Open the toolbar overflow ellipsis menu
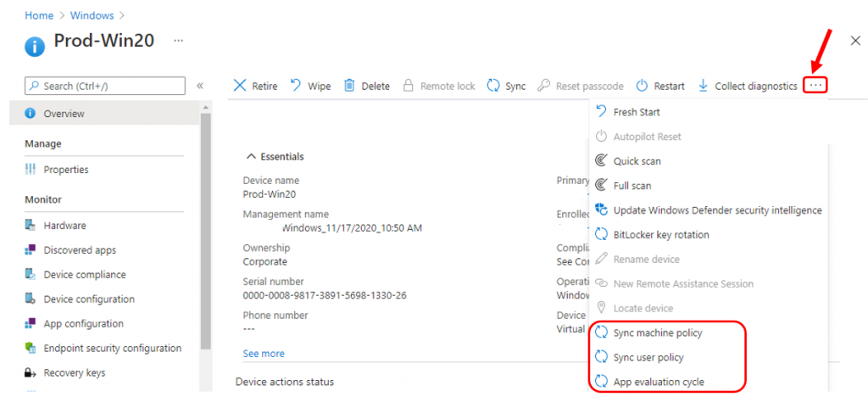The image size is (868, 408). [x=815, y=86]
